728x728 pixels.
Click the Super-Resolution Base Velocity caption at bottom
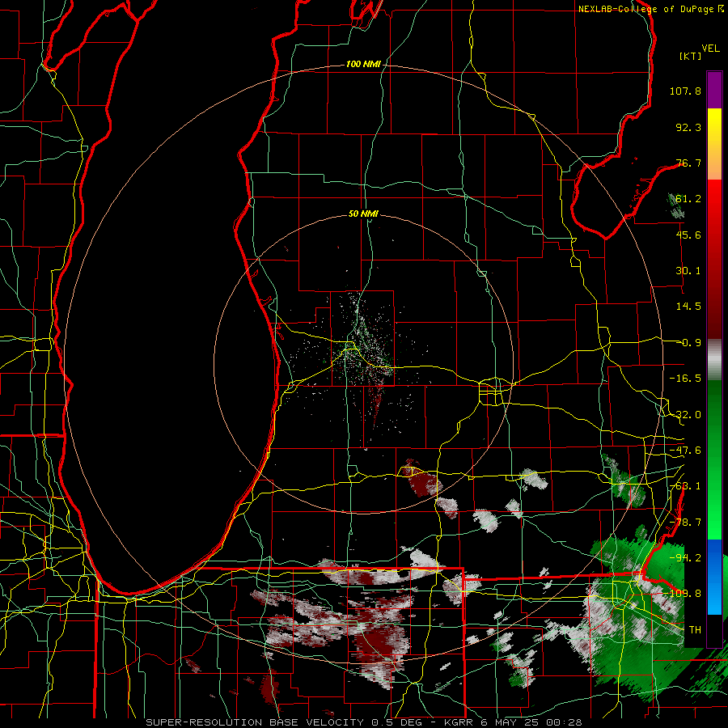[x=363, y=722]
